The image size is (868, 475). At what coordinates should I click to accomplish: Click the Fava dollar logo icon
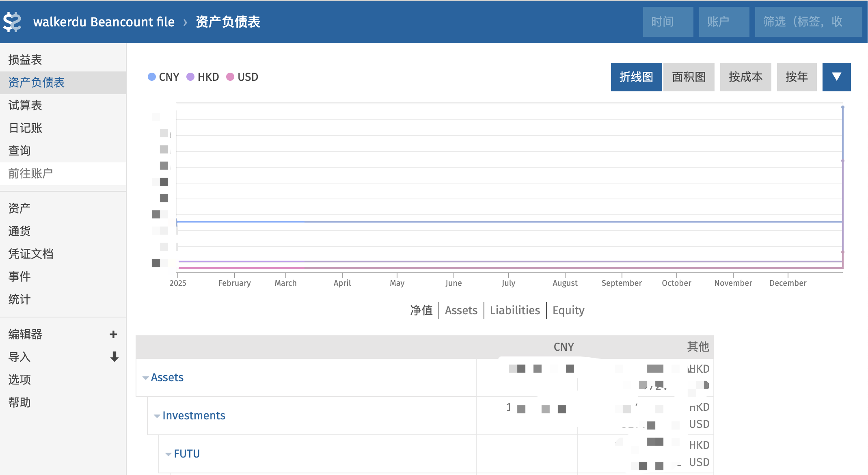(x=12, y=22)
